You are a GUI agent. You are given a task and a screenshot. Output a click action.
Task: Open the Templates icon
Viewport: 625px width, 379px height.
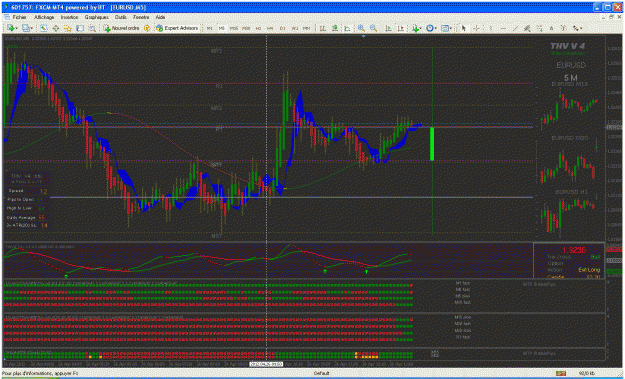[444, 28]
